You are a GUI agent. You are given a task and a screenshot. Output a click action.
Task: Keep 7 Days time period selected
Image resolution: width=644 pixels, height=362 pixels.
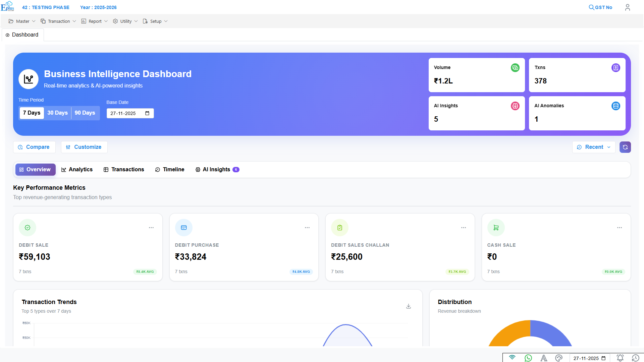click(x=32, y=113)
